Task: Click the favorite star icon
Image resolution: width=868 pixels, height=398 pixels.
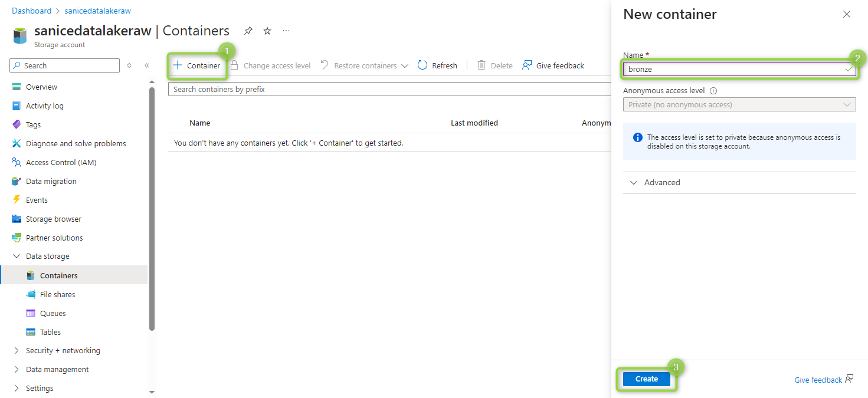Action: pos(267,31)
